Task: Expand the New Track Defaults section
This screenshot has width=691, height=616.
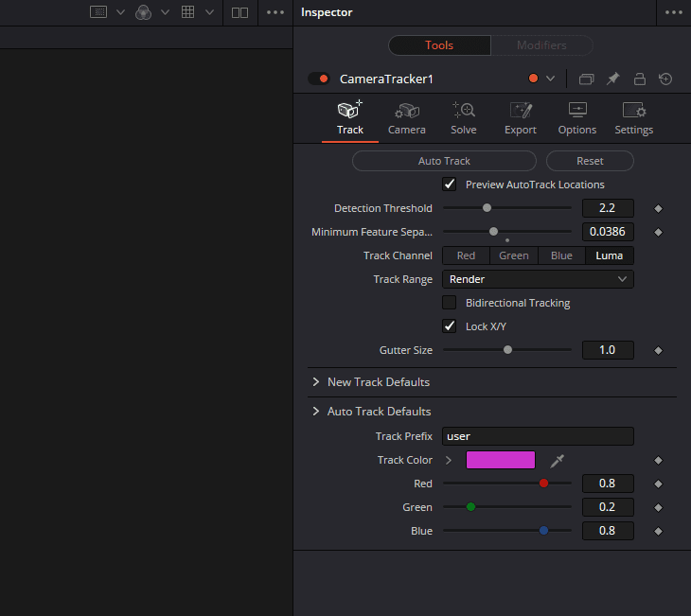Action: [x=316, y=382]
